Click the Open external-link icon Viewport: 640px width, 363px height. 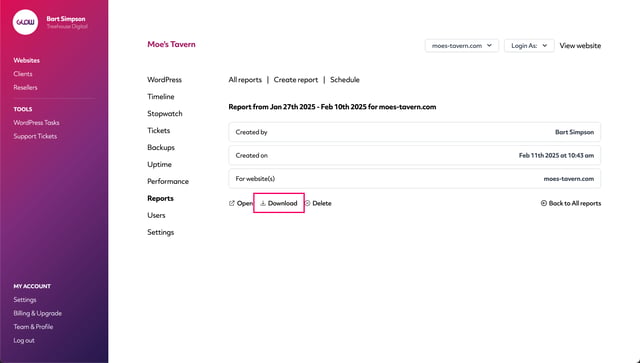click(232, 203)
